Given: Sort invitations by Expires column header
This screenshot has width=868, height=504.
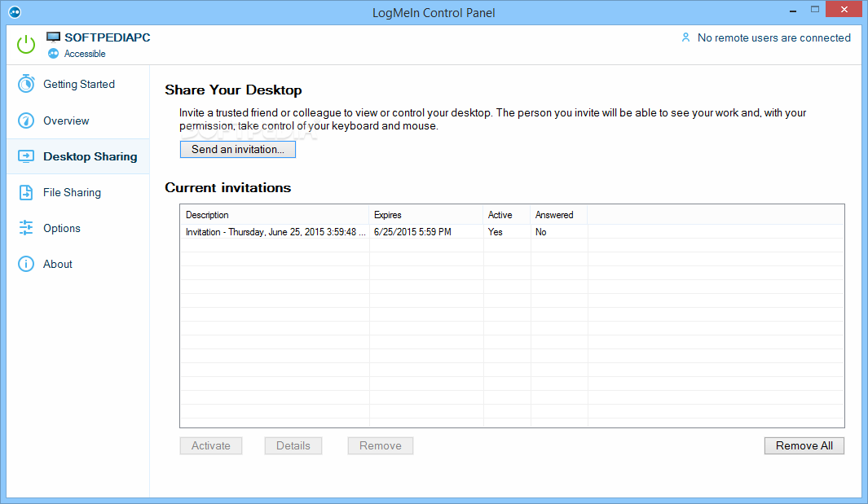Looking at the screenshot, I should coord(426,215).
